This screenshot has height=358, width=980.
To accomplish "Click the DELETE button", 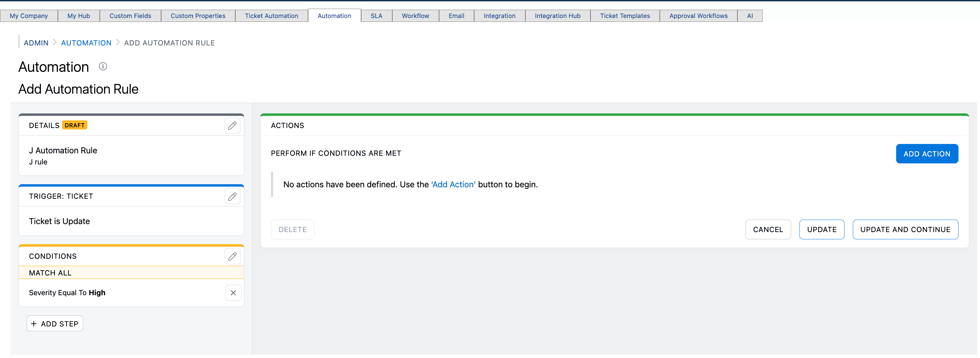I will tap(292, 230).
